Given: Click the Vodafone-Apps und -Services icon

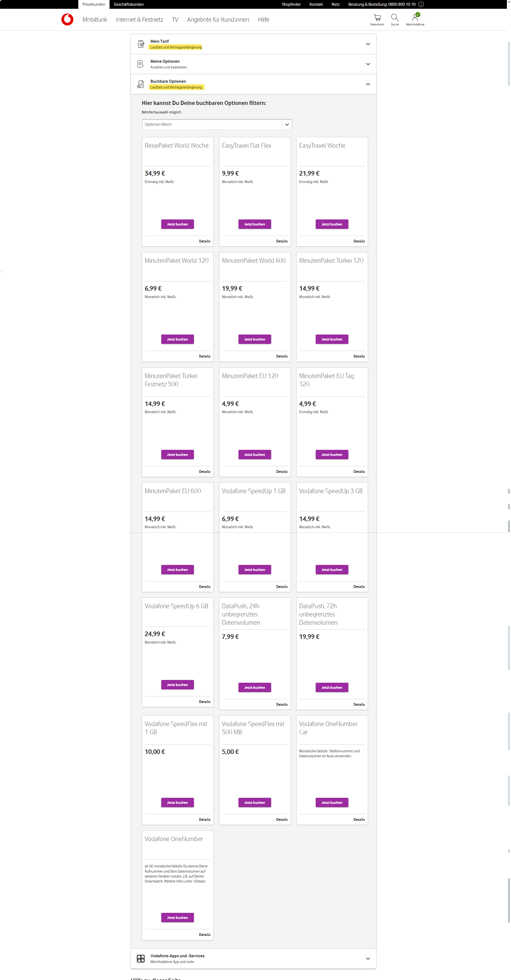Looking at the screenshot, I should pos(141,958).
